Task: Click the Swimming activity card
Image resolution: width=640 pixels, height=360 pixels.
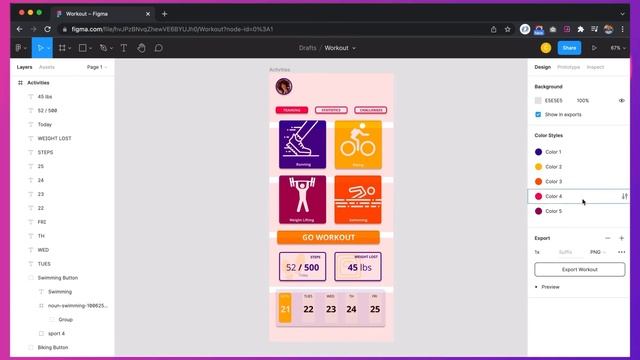Action: tap(358, 200)
